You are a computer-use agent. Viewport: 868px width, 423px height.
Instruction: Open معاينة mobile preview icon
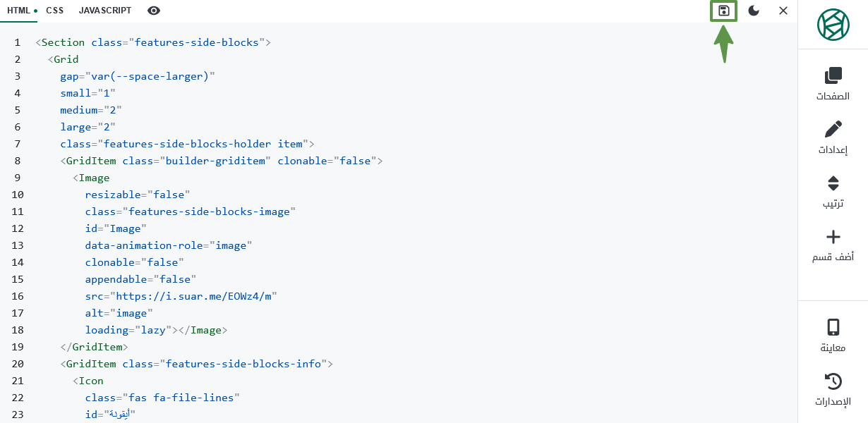point(833,327)
